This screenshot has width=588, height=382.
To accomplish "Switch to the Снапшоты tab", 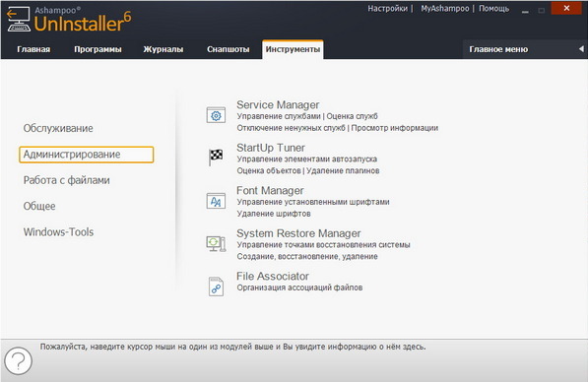I will [228, 49].
